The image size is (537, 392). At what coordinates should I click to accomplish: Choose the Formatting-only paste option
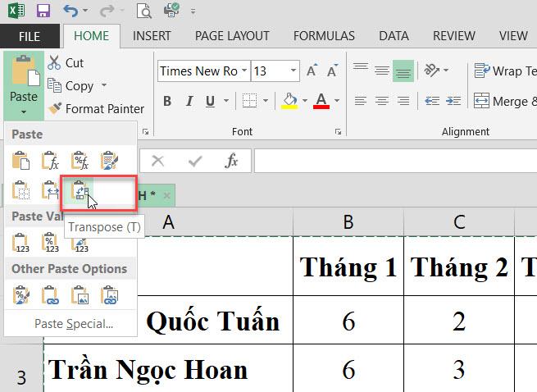pos(20,295)
